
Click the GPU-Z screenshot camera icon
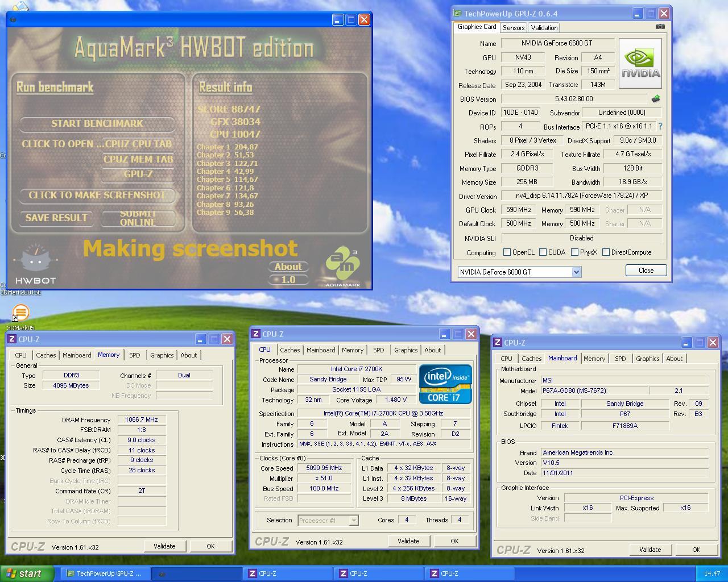pos(660,26)
